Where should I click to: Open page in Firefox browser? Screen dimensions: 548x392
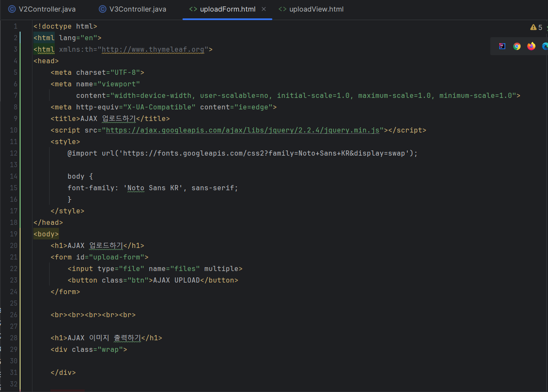tap(531, 46)
